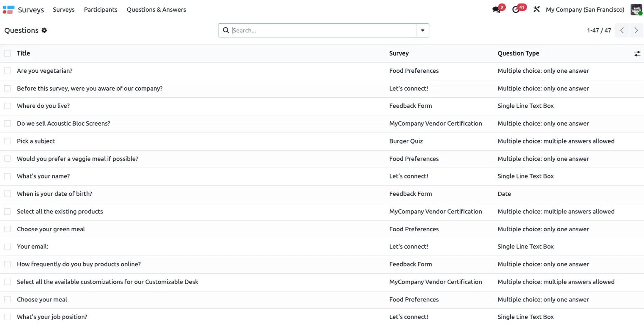
Task: Click Single Line Text Box in 'What's your name?' row
Action: 526,176
